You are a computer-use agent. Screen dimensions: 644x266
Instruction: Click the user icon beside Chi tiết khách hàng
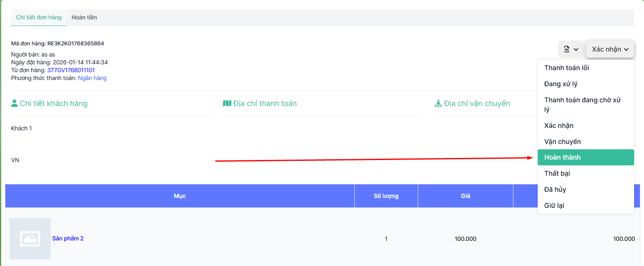coord(15,104)
